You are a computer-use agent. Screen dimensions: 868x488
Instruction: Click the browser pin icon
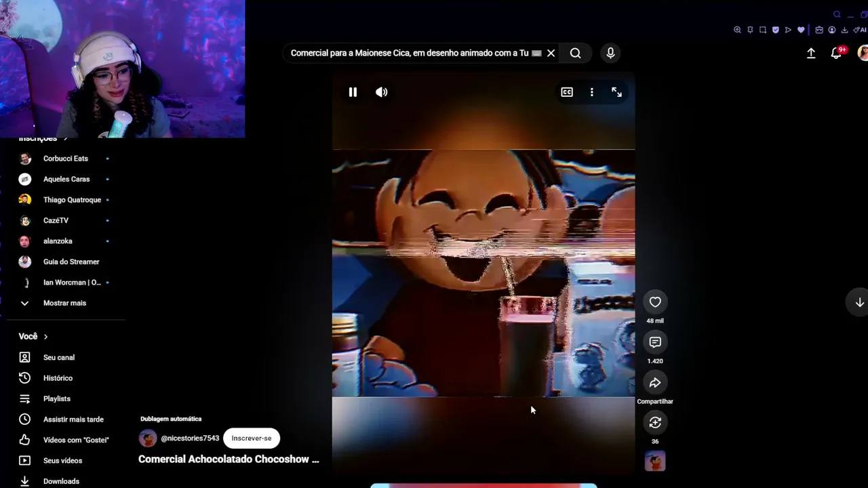click(750, 30)
